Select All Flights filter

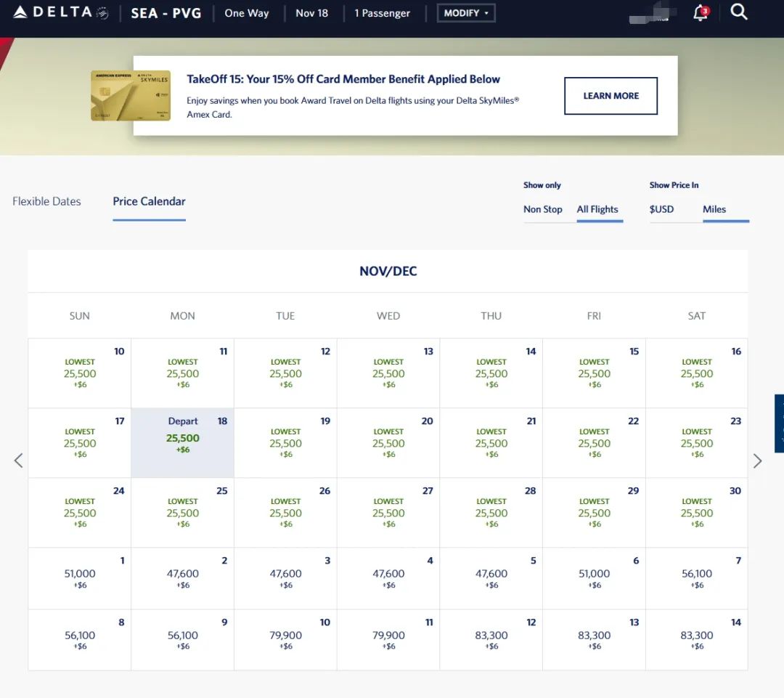[x=597, y=209]
